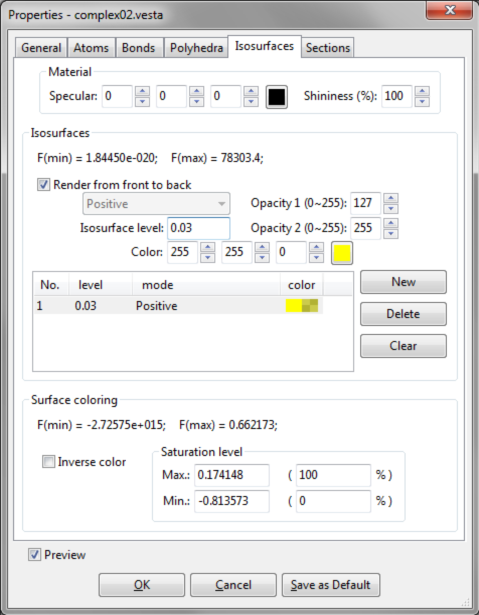
Task: Raise first Specular value with up arrow
Action: 142,91
